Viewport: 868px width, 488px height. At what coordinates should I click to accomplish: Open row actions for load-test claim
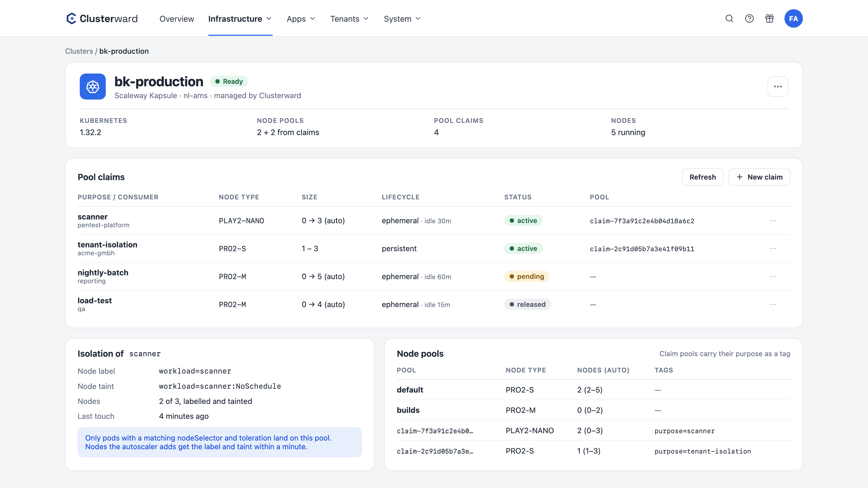[773, 305]
